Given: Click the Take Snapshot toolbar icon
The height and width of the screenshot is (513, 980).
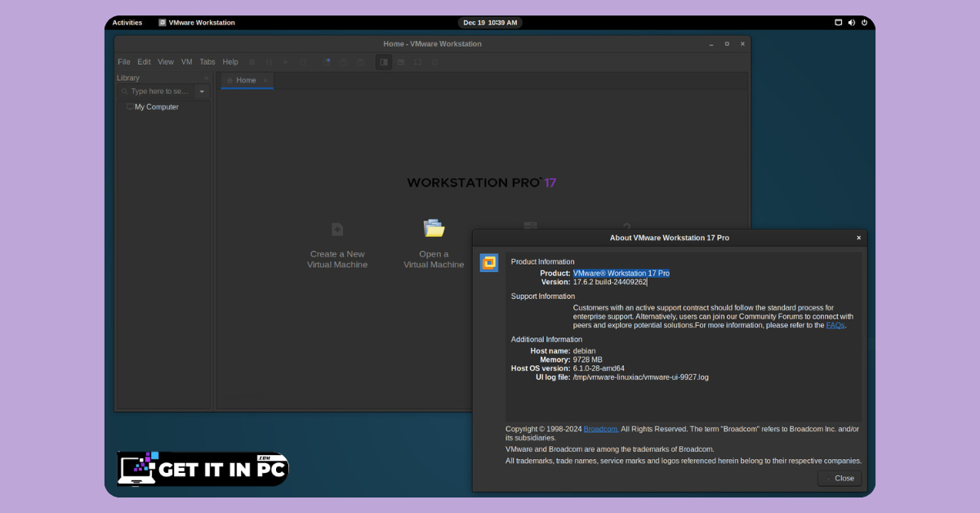Looking at the screenshot, I should pyautogui.click(x=326, y=61).
